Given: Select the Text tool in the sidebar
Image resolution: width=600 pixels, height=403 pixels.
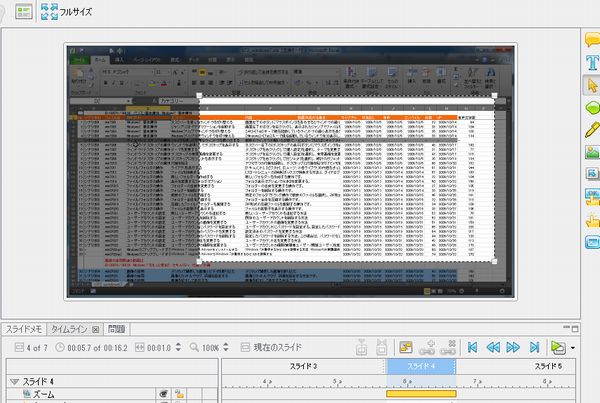Looking at the screenshot, I should coord(592,62).
